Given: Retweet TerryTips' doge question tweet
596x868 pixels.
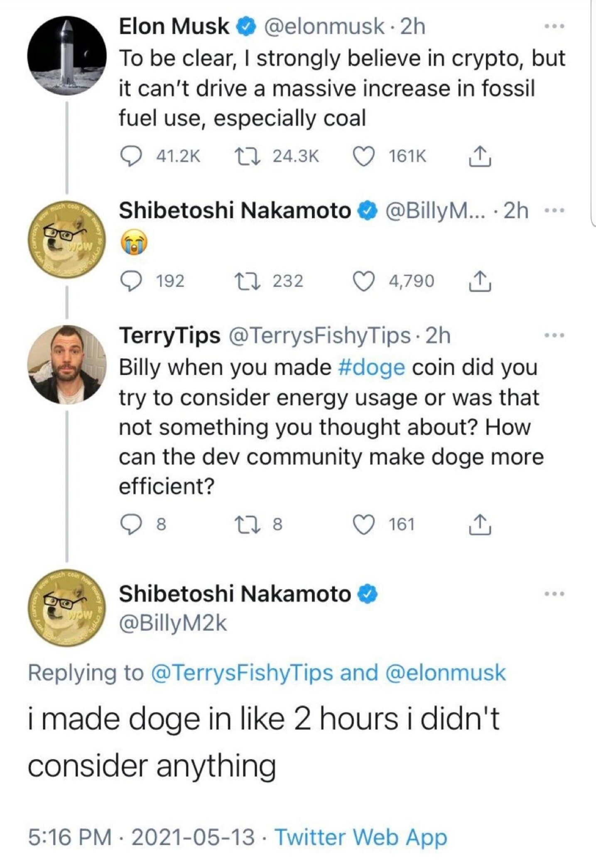Looking at the screenshot, I should tap(248, 524).
